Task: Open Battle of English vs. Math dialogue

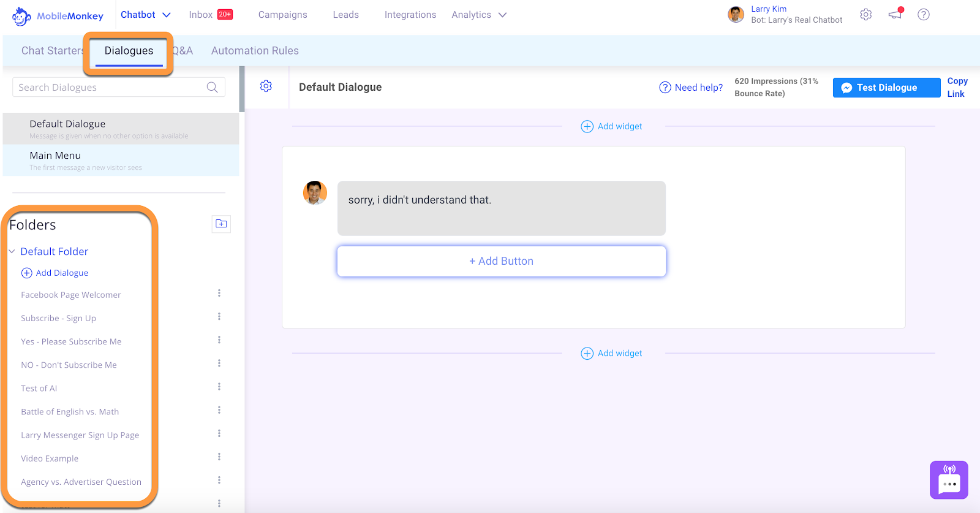Action: [70, 412]
